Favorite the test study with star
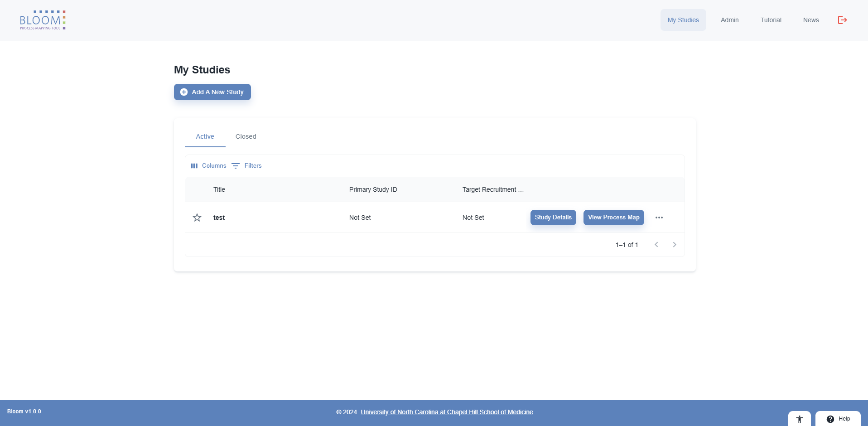 coord(197,218)
